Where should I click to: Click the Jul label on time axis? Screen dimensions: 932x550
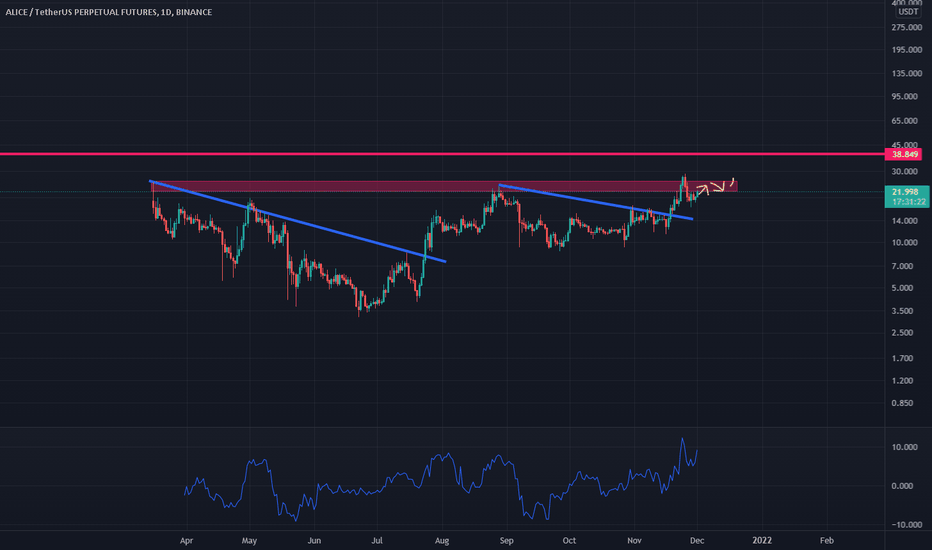coord(377,540)
